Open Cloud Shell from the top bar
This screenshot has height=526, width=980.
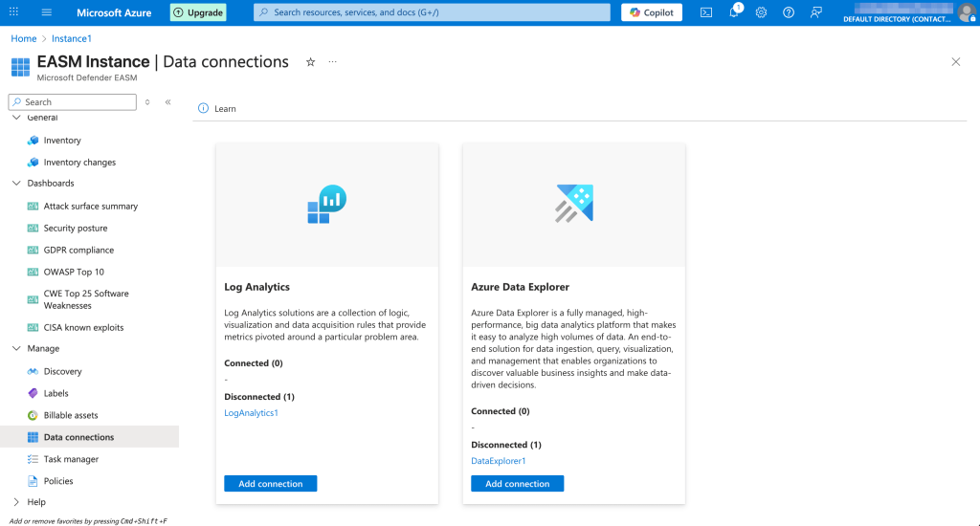click(706, 12)
